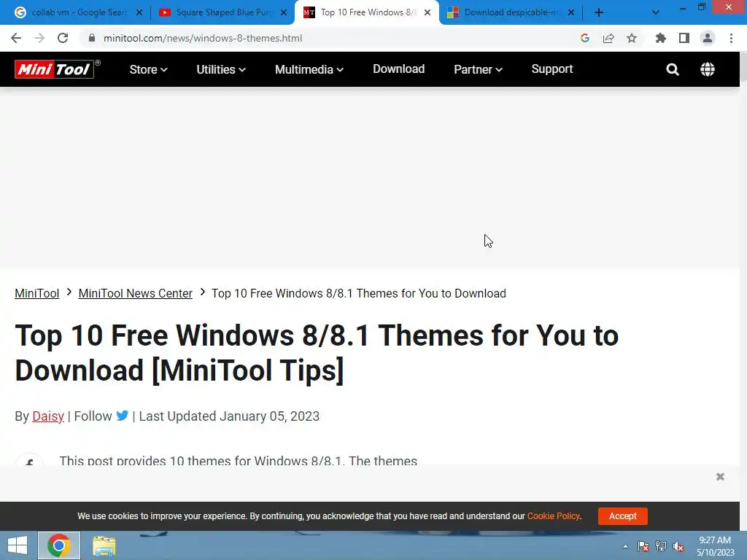
Task: Open the Chrome profile avatar
Action: 708,38
